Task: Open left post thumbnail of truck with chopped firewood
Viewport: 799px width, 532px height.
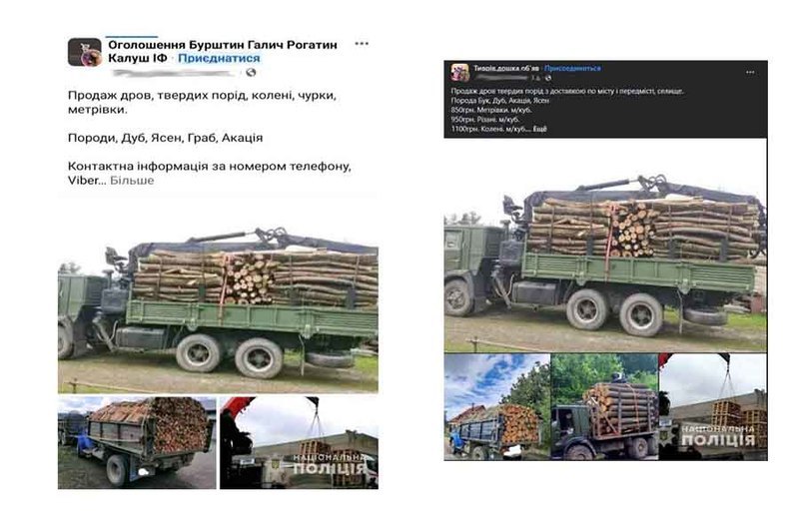Action: pos(137,443)
